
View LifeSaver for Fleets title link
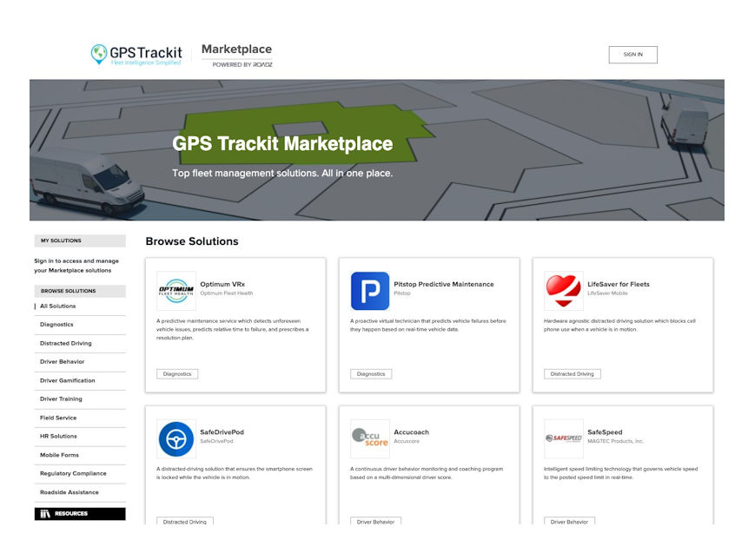[619, 284]
